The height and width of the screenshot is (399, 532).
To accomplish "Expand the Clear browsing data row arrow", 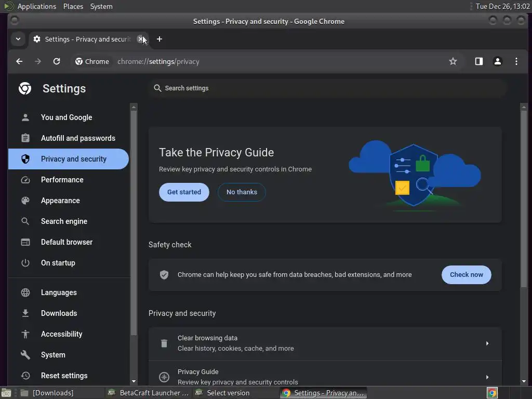I will (487, 343).
